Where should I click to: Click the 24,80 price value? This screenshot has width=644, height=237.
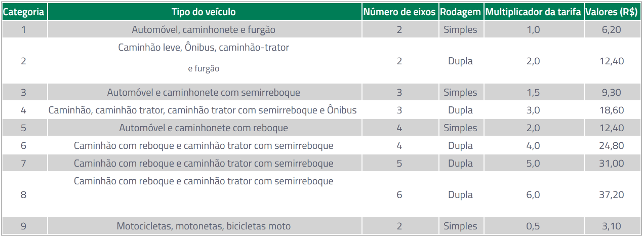tap(612, 146)
